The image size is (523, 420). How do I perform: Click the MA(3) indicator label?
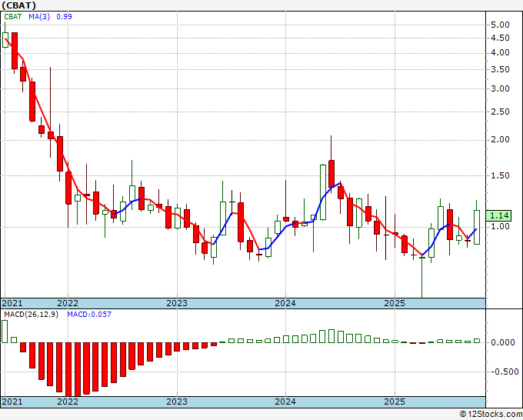39,17
